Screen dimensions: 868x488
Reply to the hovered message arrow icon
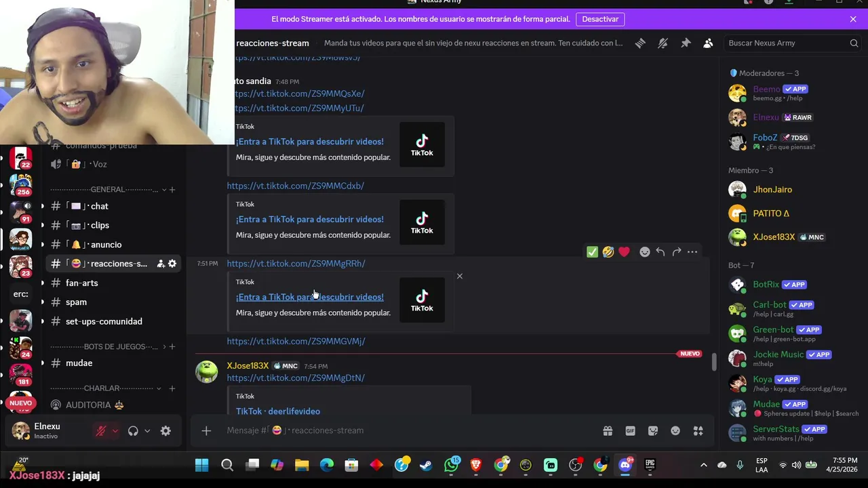click(x=660, y=251)
